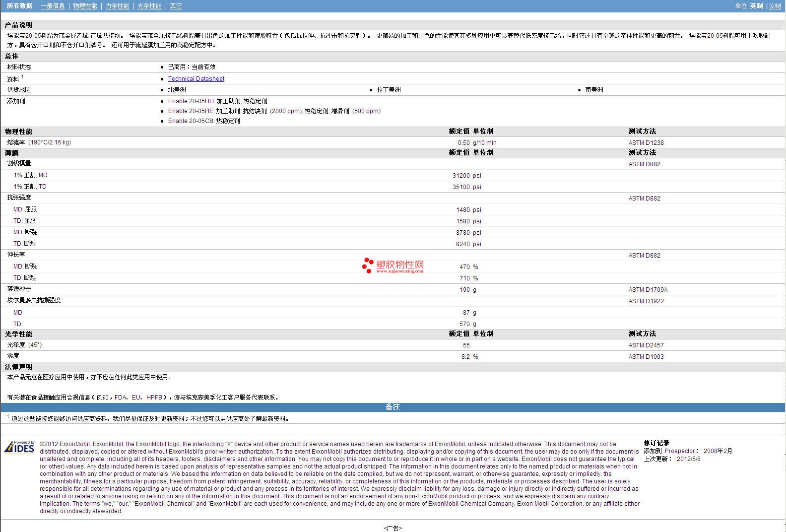Click the Enable 20-05HH additive line
This screenshot has height=532, width=786.
coord(217,101)
